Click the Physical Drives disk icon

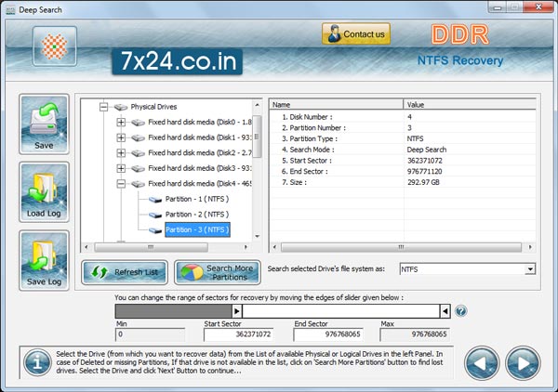[x=121, y=107]
